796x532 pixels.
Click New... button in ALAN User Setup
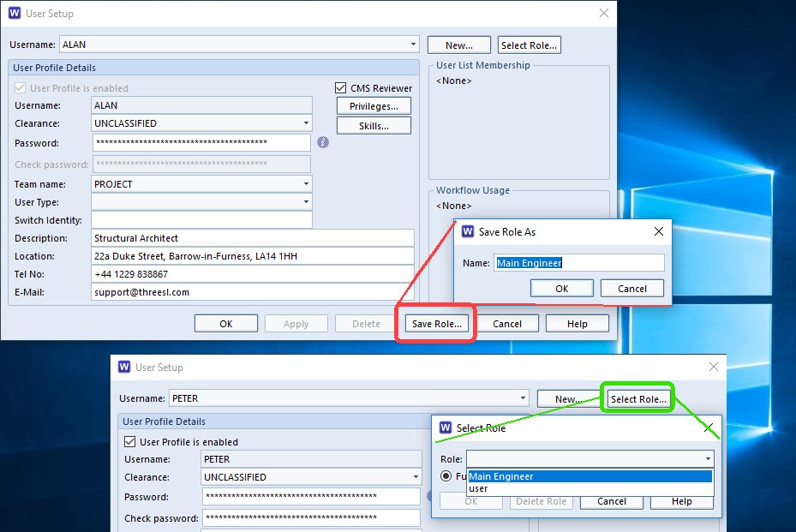coord(459,45)
